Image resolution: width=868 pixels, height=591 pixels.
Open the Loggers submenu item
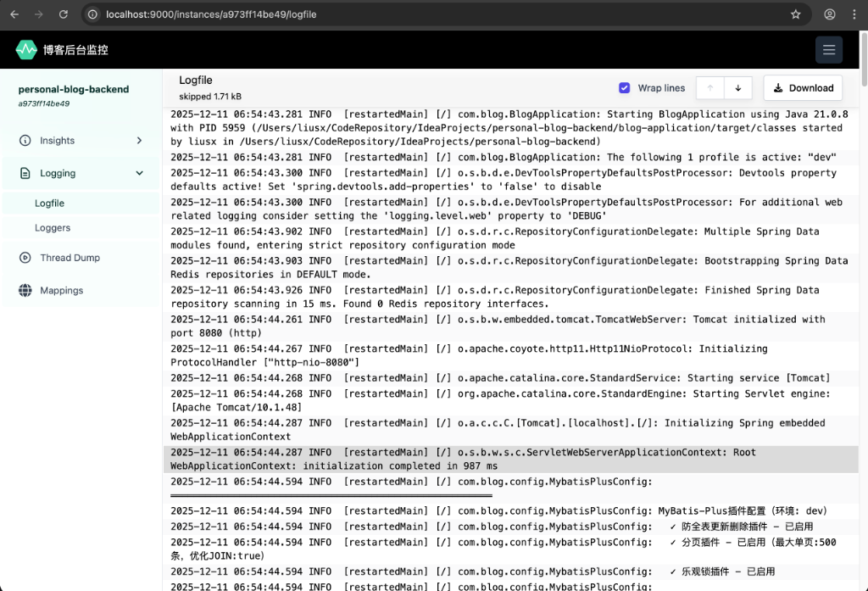(x=53, y=228)
